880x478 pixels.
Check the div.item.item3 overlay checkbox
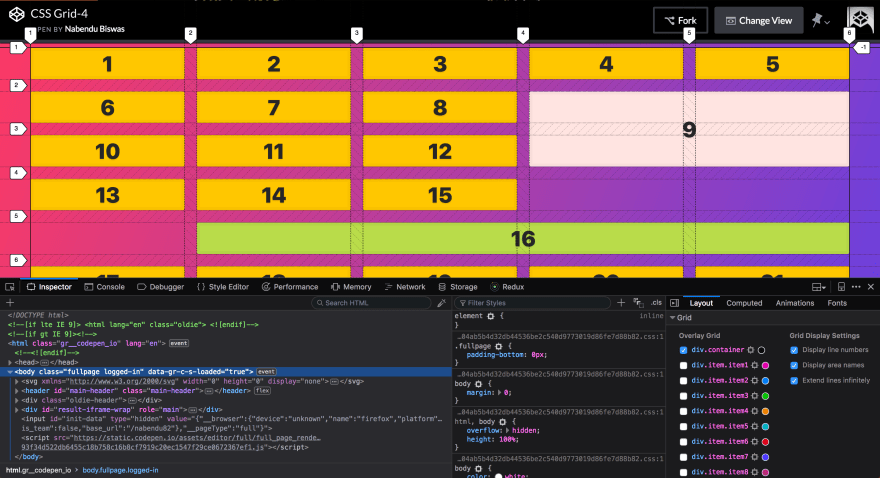click(x=683, y=396)
